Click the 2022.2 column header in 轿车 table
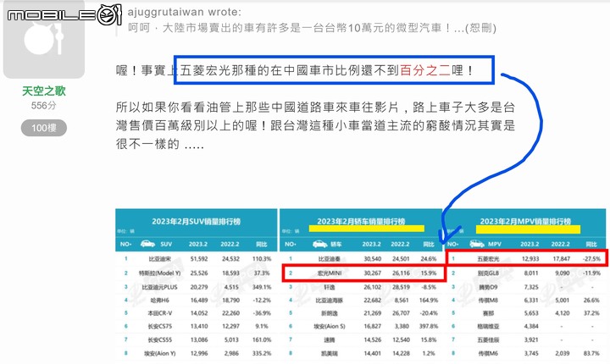This screenshot has height=364, width=610. pos(400,245)
